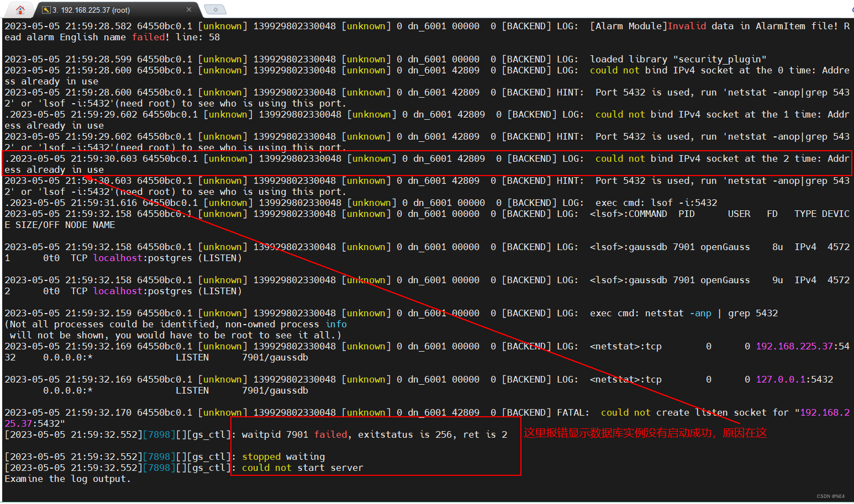Click the red Chinese annotation about startup failure

[x=644, y=433]
